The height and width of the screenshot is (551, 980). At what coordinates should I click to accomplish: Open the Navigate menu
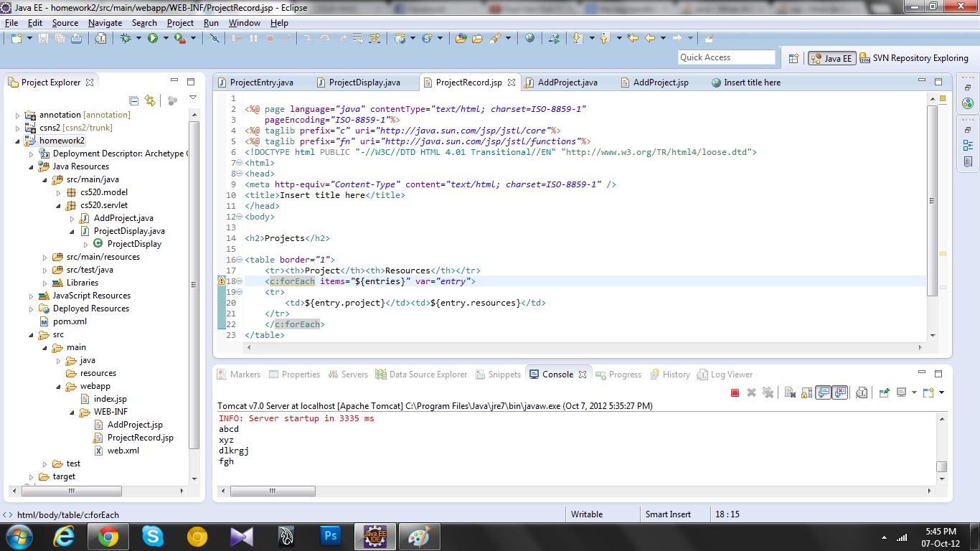coord(105,23)
